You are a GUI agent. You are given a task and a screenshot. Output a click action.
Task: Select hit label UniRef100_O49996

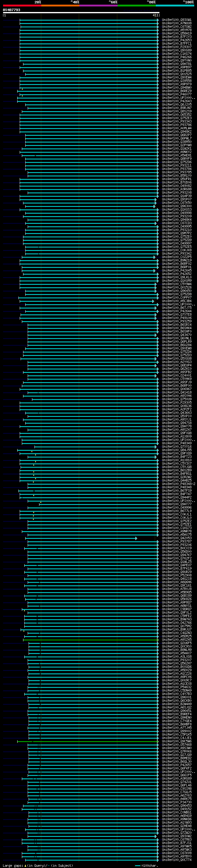177,508
